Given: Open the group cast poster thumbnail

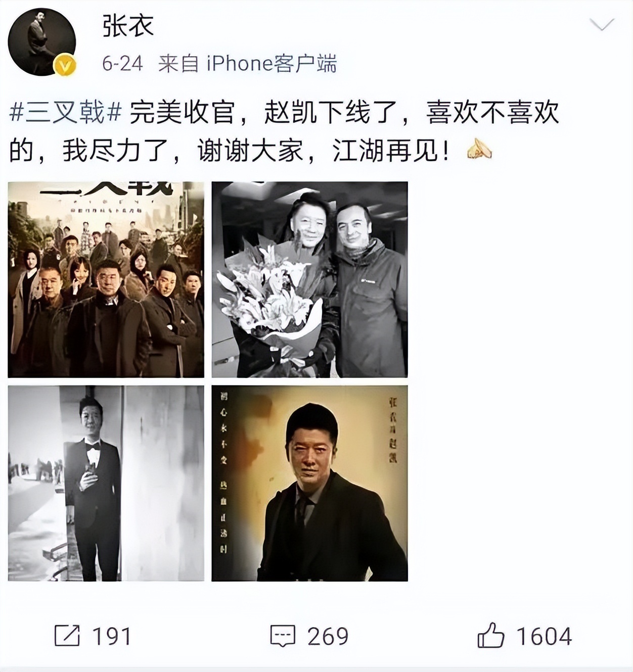Looking at the screenshot, I should (x=106, y=279).
